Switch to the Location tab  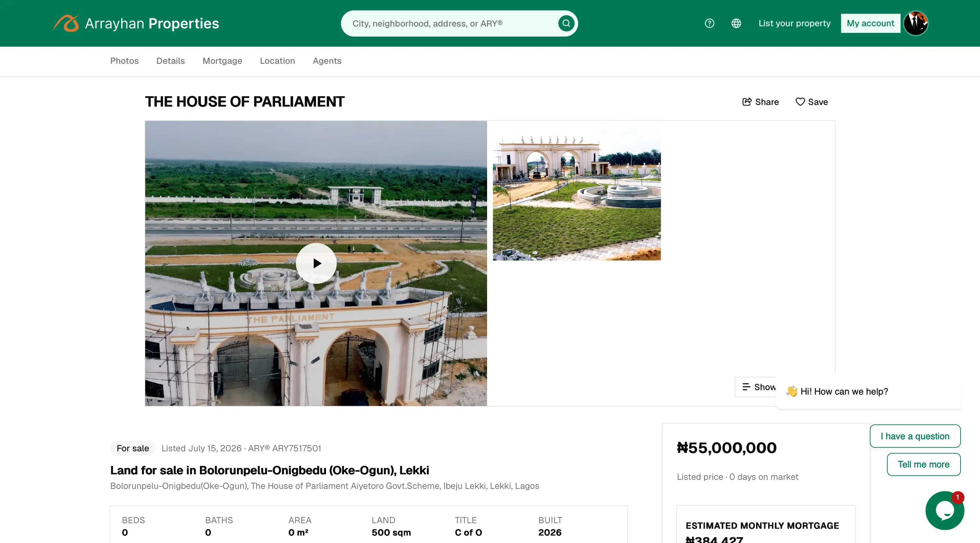click(x=277, y=61)
